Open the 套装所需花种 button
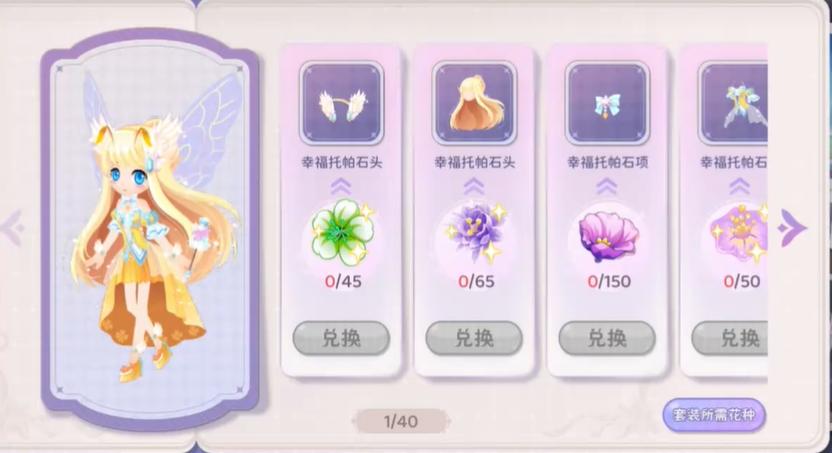This screenshot has width=832, height=453. point(714,415)
